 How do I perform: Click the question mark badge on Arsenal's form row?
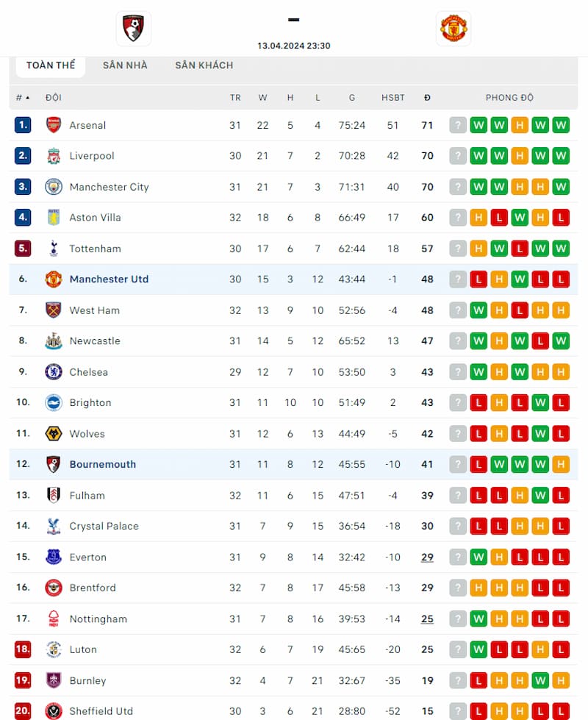458,125
